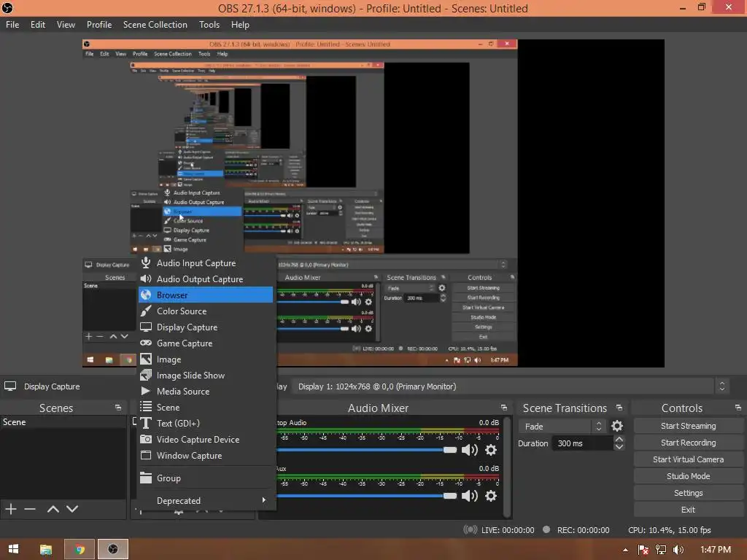
Task: Open Chrome from taskbar
Action: tap(80, 549)
